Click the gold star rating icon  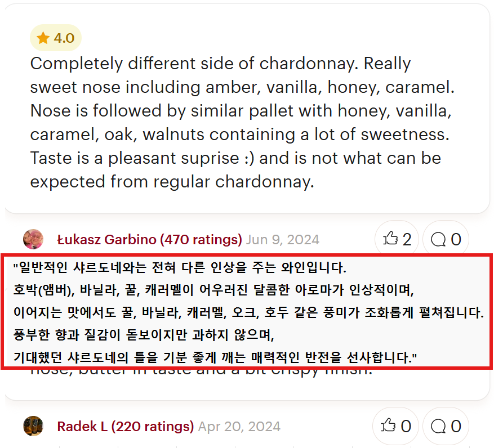click(43, 38)
